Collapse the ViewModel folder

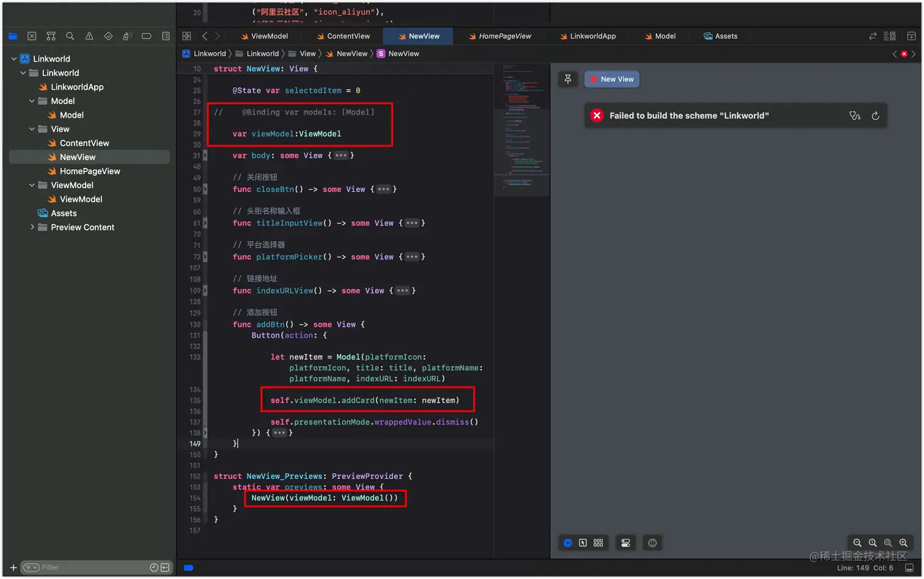pyautogui.click(x=32, y=186)
